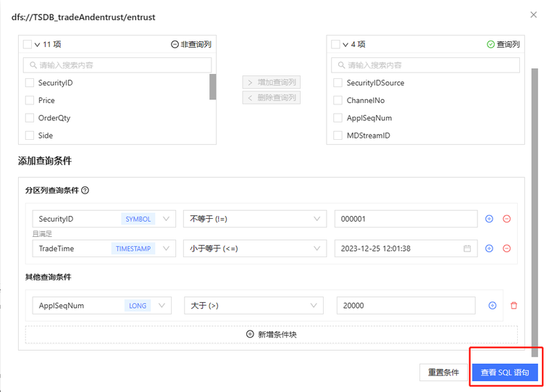549x392 pixels.
Task: Remove the SecurityID condition row
Action: coord(506,219)
